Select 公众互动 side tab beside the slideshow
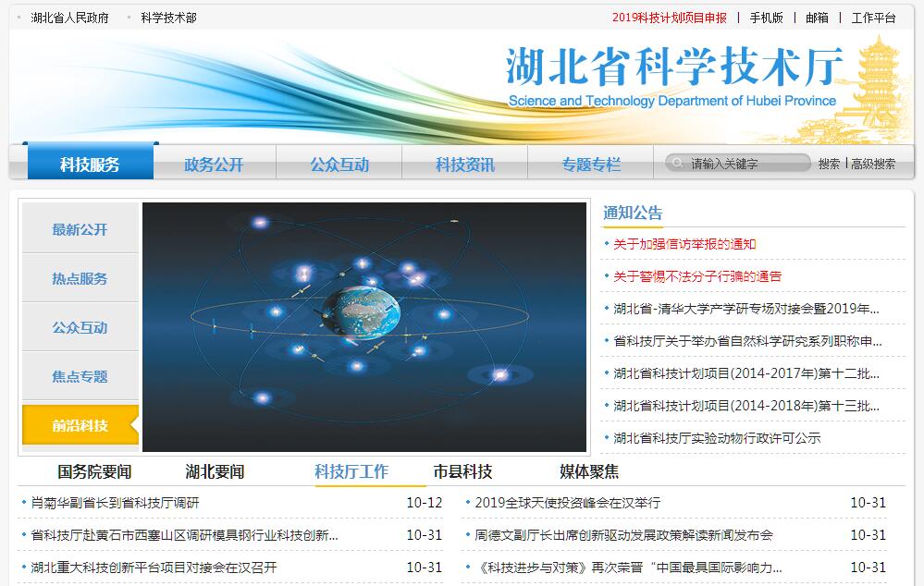 (x=80, y=327)
